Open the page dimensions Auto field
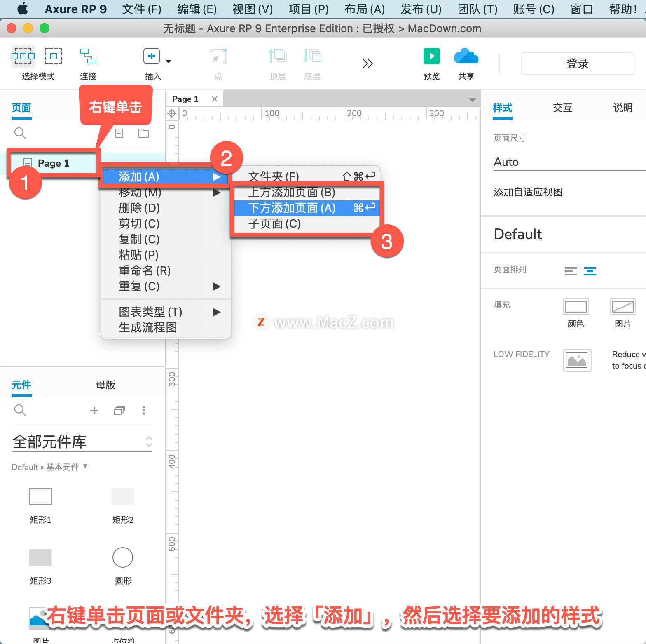Image resolution: width=646 pixels, height=644 pixels. [x=570, y=162]
